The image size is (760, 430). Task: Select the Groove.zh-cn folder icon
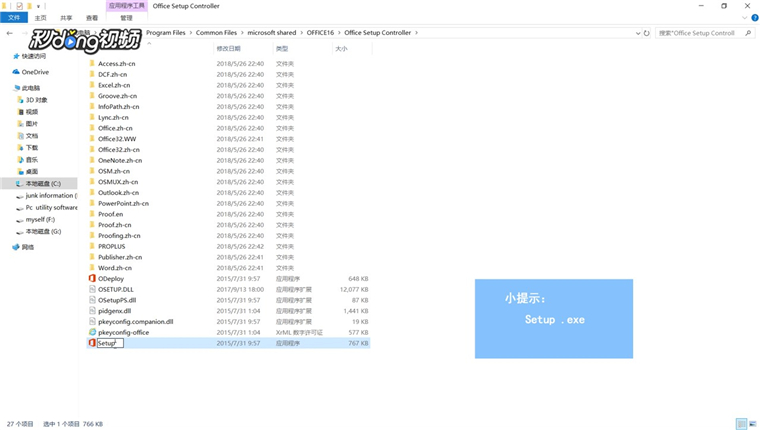pos(92,96)
